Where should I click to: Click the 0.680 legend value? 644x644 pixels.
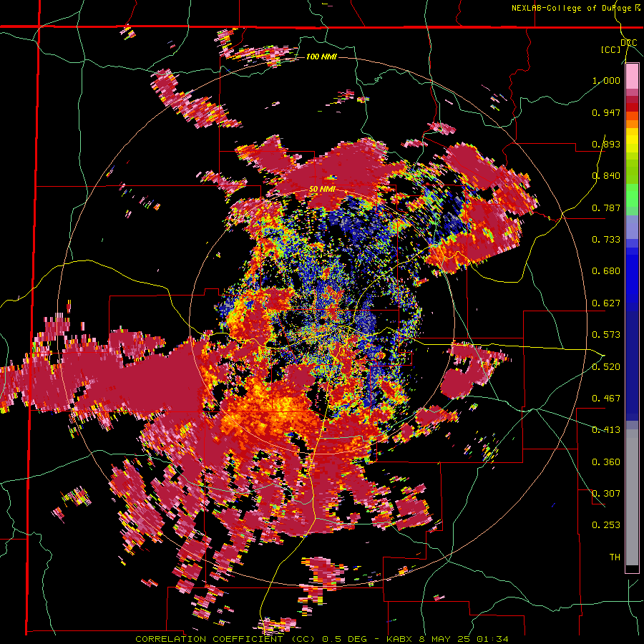point(606,271)
